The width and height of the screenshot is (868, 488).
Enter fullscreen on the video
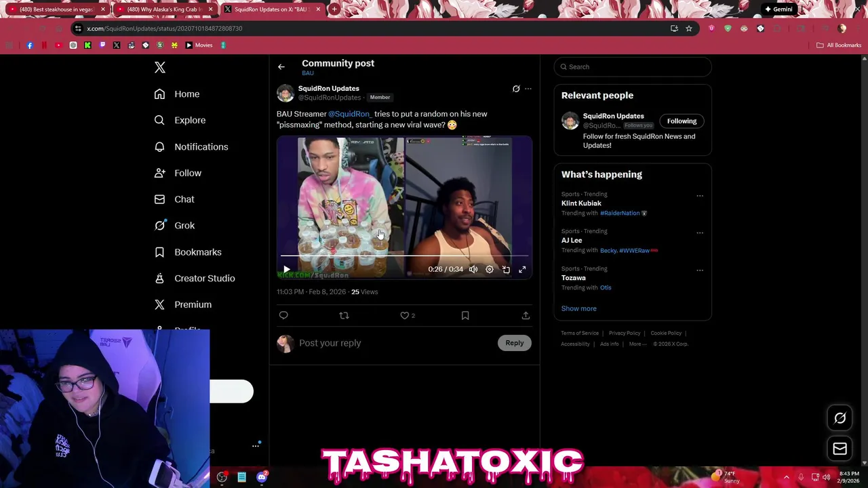click(522, 269)
